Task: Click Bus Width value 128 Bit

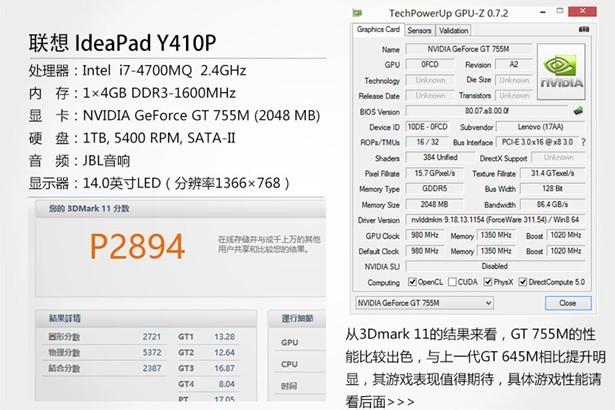Action: point(553,189)
